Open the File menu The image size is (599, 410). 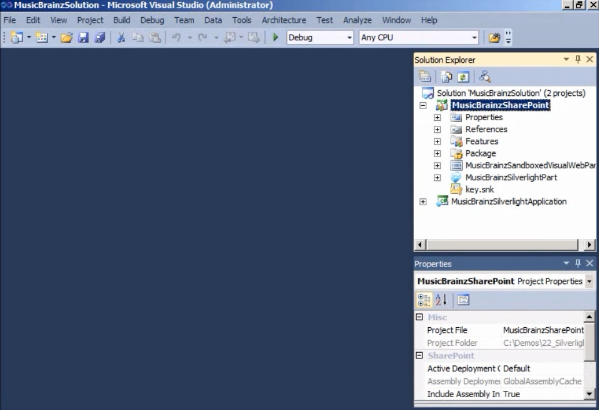tap(10, 20)
